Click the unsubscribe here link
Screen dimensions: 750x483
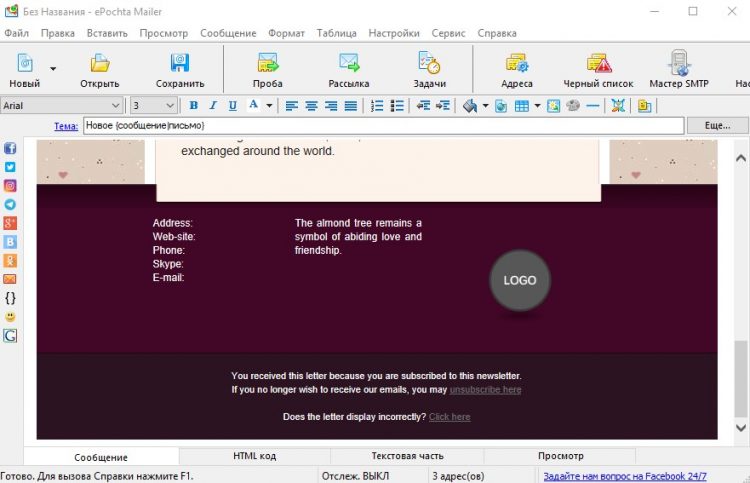tap(485, 390)
